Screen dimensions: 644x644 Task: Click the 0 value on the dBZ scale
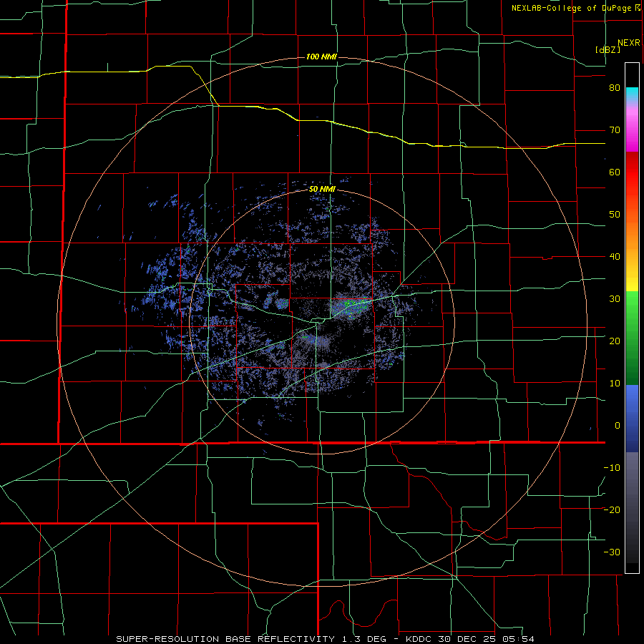click(618, 426)
